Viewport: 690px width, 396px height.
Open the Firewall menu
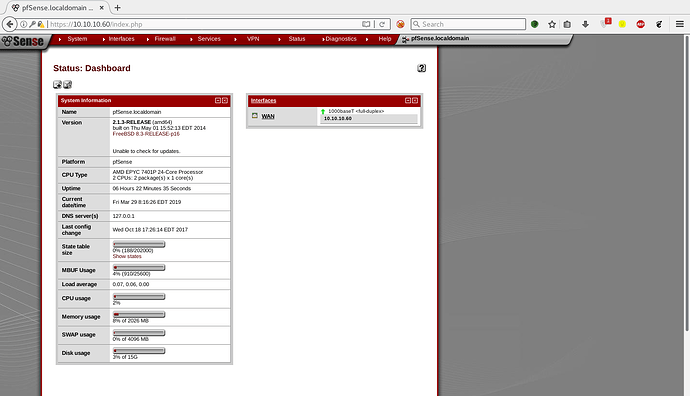[165, 39]
